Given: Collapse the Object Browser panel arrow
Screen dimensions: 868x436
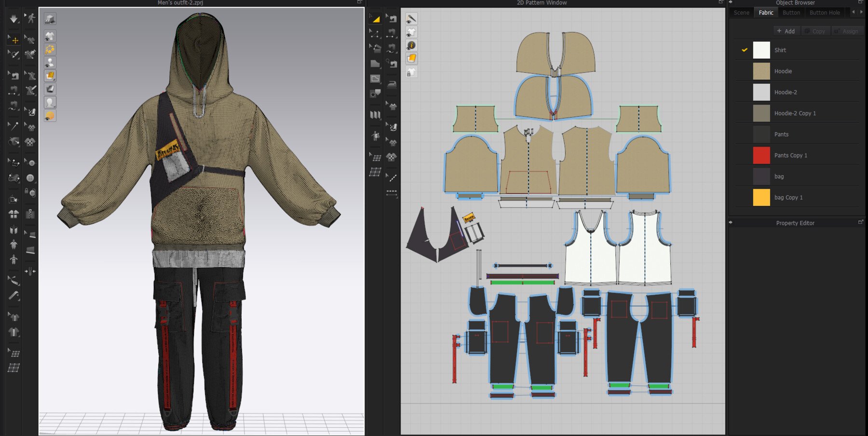Looking at the screenshot, I should tap(731, 2).
